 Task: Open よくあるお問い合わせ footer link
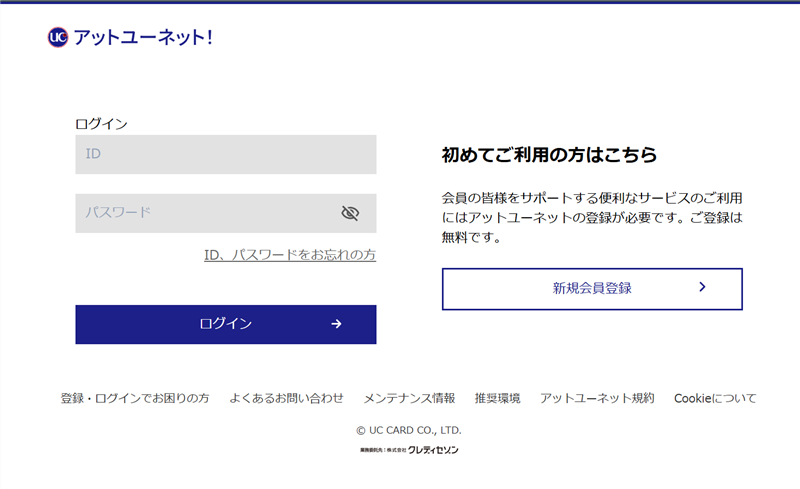coord(286,398)
